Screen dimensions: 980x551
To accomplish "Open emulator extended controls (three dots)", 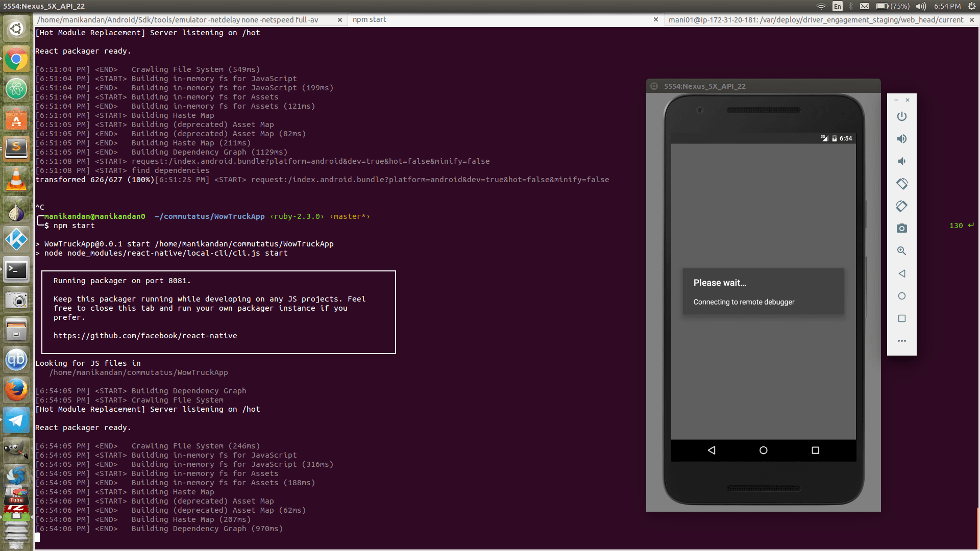I will [x=902, y=341].
